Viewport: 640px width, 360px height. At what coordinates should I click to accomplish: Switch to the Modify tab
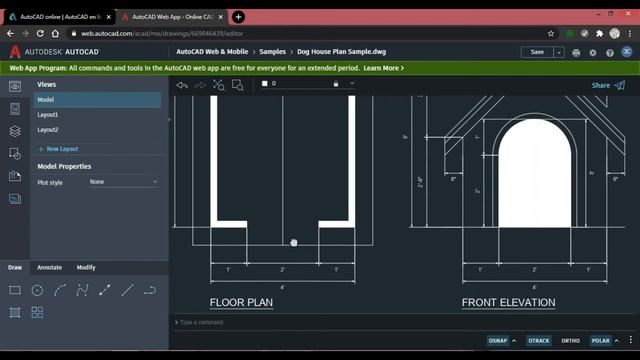[x=86, y=267]
